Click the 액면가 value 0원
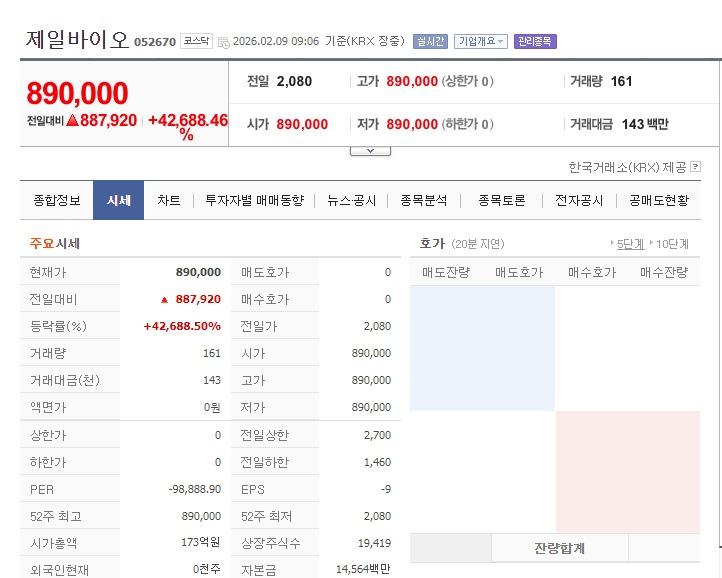The width and height of the screenshot is (722, 578). pyautogui.click(x=212, y=408)
